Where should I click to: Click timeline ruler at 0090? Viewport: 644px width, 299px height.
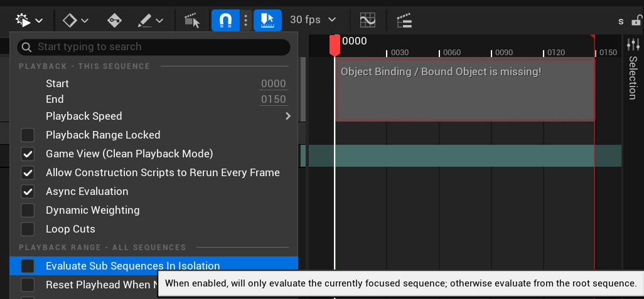point(504,53)
